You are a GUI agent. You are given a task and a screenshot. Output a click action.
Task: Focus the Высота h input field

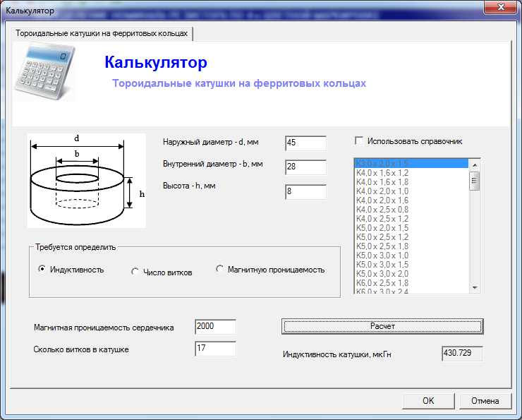click(306, 192)
